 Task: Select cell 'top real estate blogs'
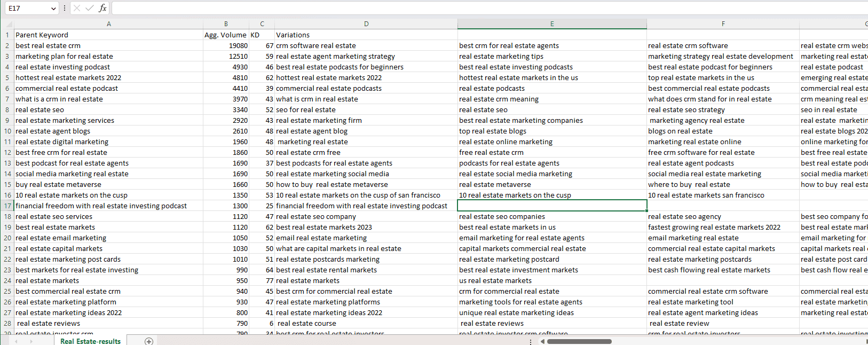[x=552, y=131]
